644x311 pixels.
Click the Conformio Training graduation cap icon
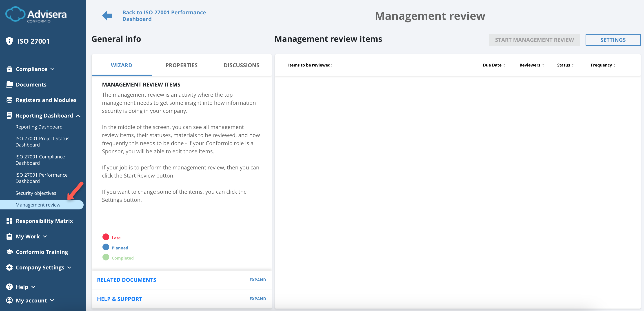pyautogui.click(x=9, y=252)
